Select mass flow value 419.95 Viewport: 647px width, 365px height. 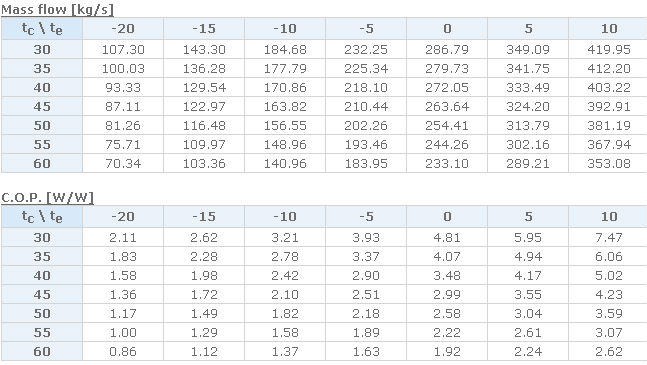click(609, 49)
